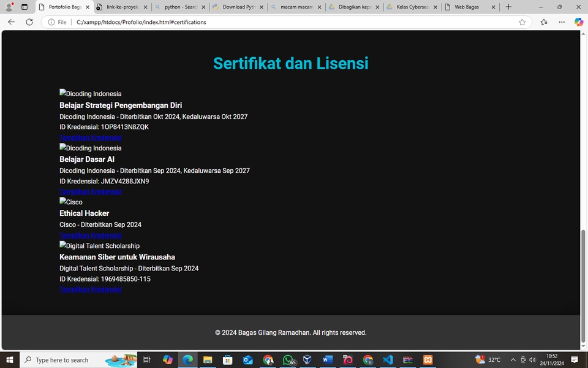Click the Sertifikat dan Lisensi heading
Screen dimensions: 588x368
click(290, 63)
